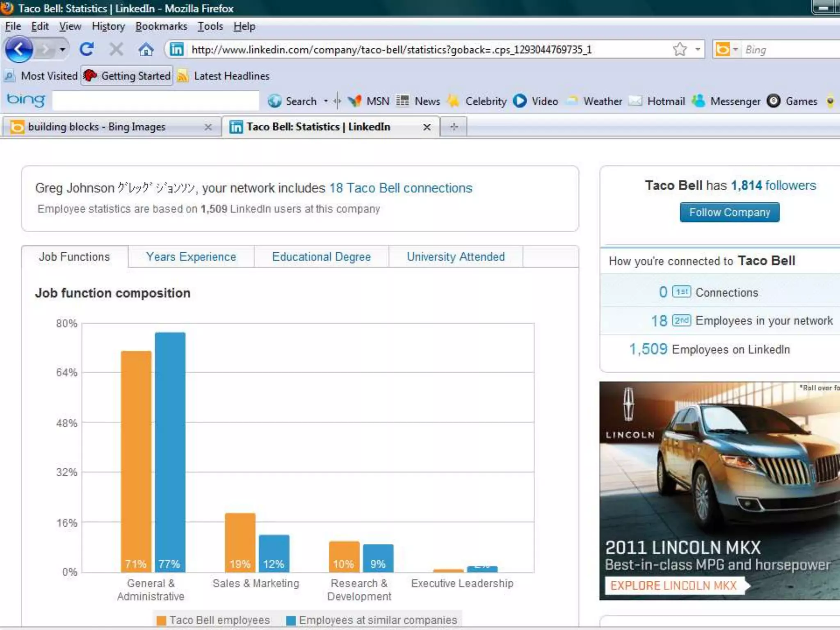This screenshot has width=840, height=630.
Task: Click the Bing Video toolbar icon
Action: (520, 101)
